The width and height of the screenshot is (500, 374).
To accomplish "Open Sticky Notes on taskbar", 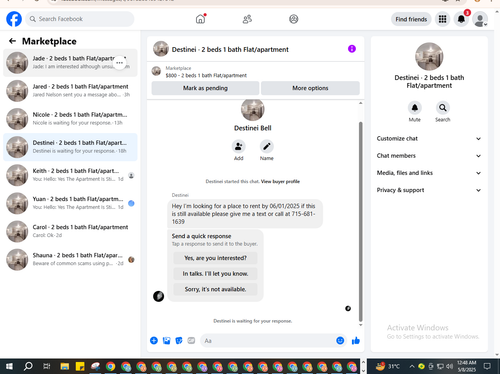I will (80, 367).
